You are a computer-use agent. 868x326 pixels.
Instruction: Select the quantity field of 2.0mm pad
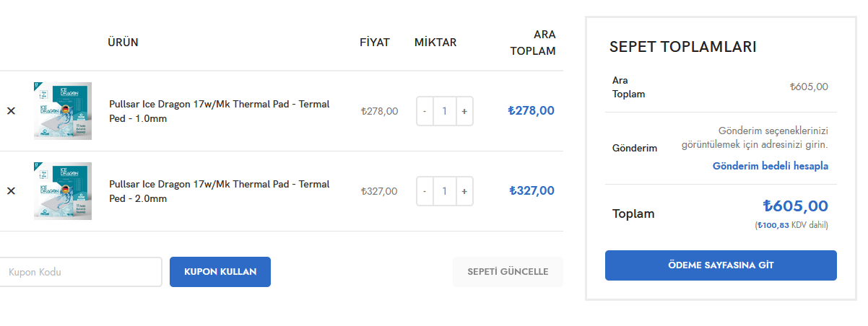point(445,191)
